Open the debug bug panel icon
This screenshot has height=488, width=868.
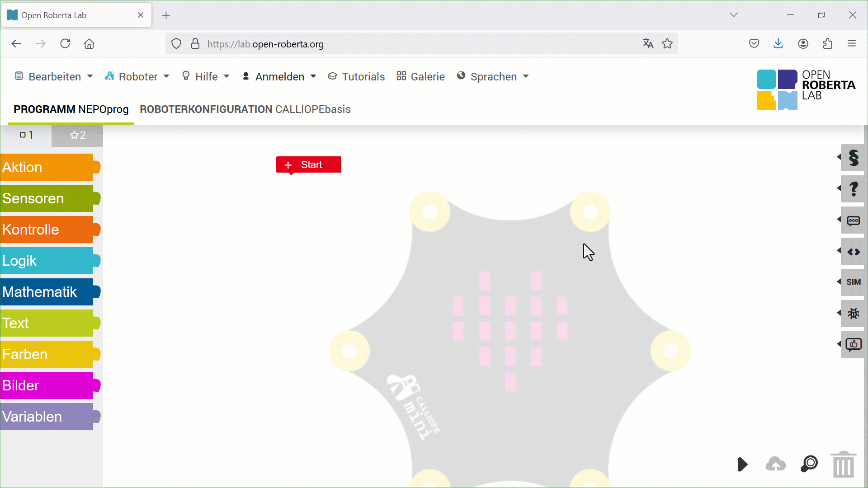click(x=853, y=313)
